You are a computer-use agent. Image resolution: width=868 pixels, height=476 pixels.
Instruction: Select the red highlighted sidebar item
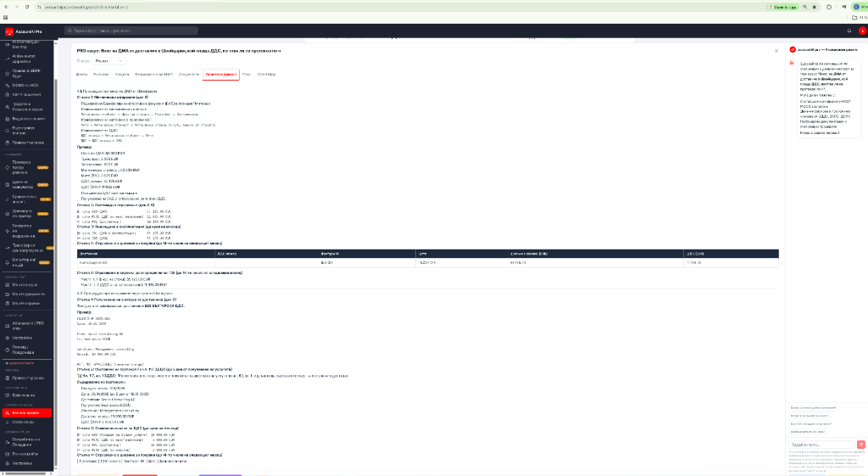26,413
